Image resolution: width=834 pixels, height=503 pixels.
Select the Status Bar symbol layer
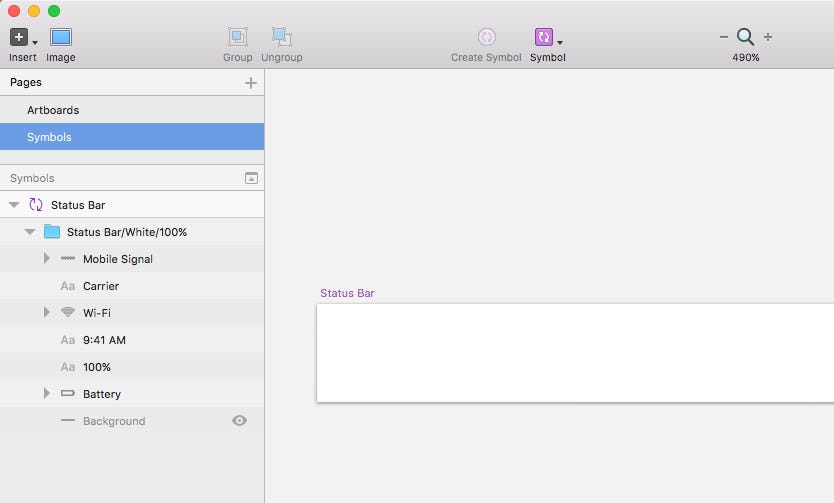click(x=132, y=205)
